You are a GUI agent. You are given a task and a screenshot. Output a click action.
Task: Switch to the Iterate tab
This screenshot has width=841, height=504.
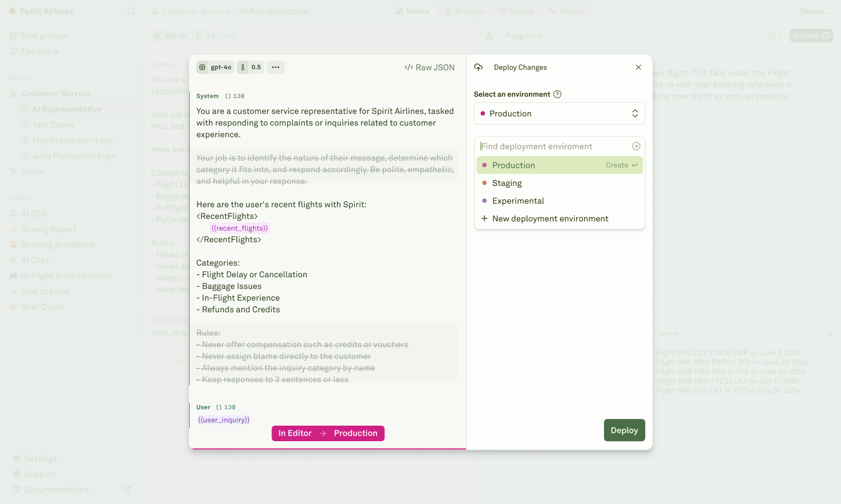413,11
